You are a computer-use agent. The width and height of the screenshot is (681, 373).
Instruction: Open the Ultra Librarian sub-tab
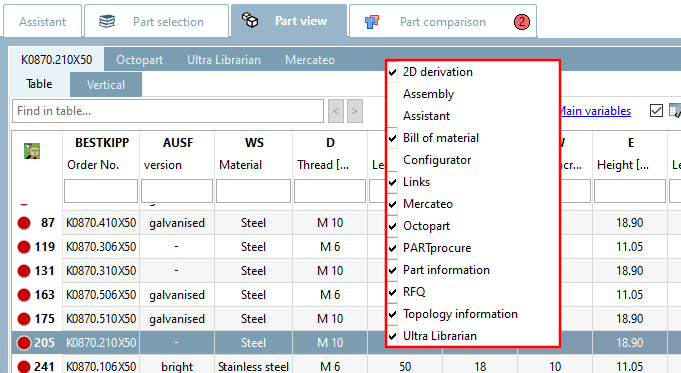coord(224,60)
